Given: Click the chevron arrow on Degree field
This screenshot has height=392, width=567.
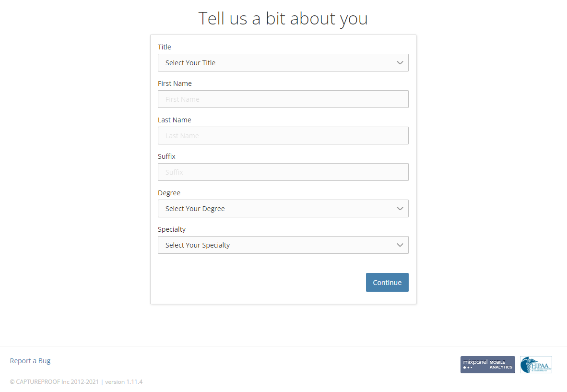Looking at the screenshot, I should pyautogui.click(x=400, y=209).
